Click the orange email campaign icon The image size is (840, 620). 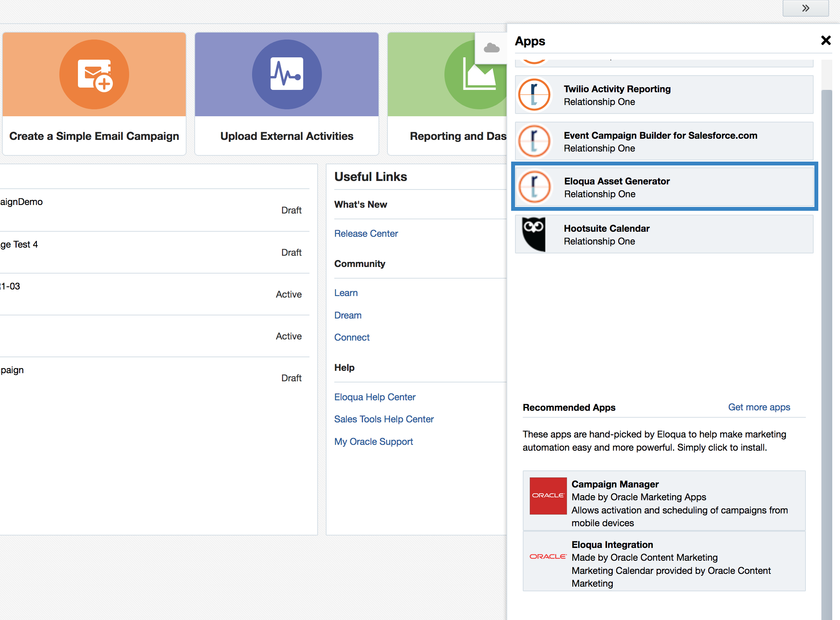[94, 74]
